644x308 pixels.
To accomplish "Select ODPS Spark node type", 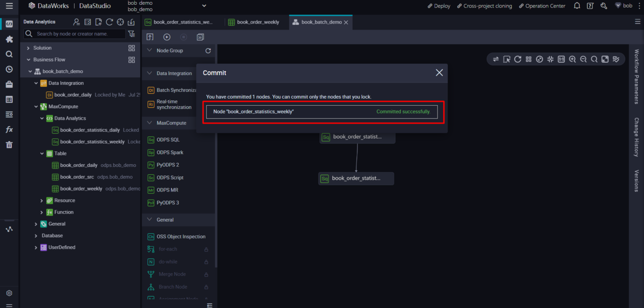I will tap(170, 152).
